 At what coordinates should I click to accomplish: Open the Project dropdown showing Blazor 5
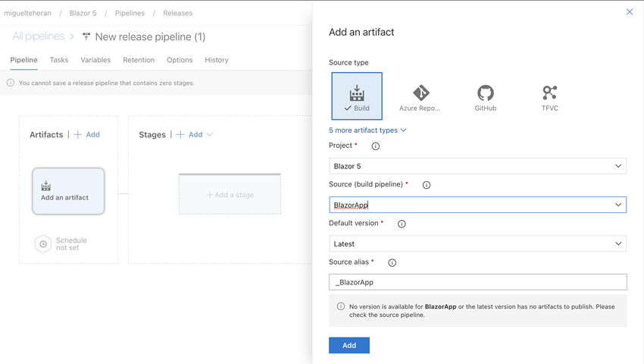coord(477,166)
